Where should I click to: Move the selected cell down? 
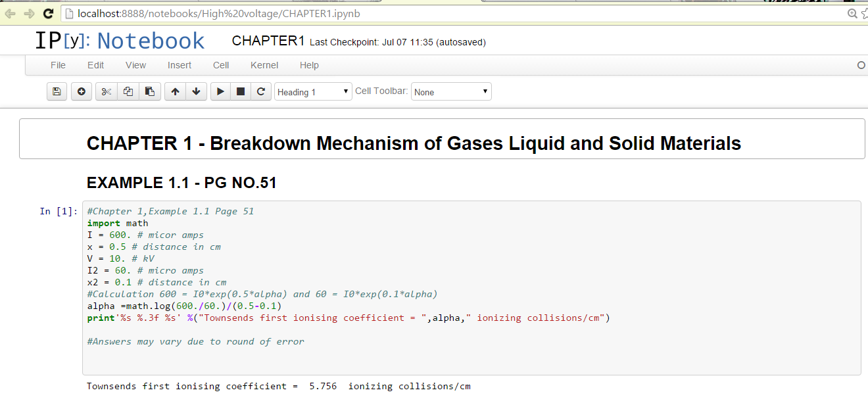[196, 92]
